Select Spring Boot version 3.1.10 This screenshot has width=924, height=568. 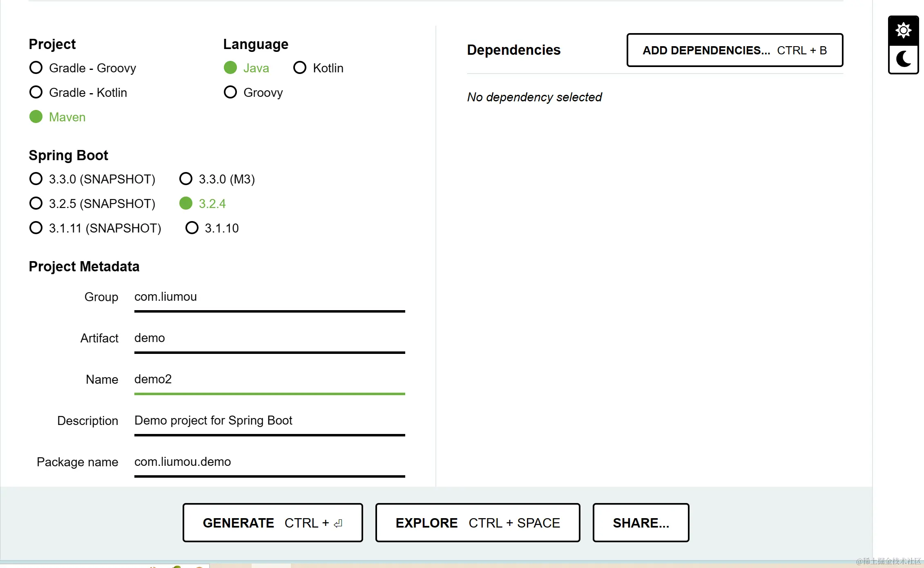click(x=192, y=228)
